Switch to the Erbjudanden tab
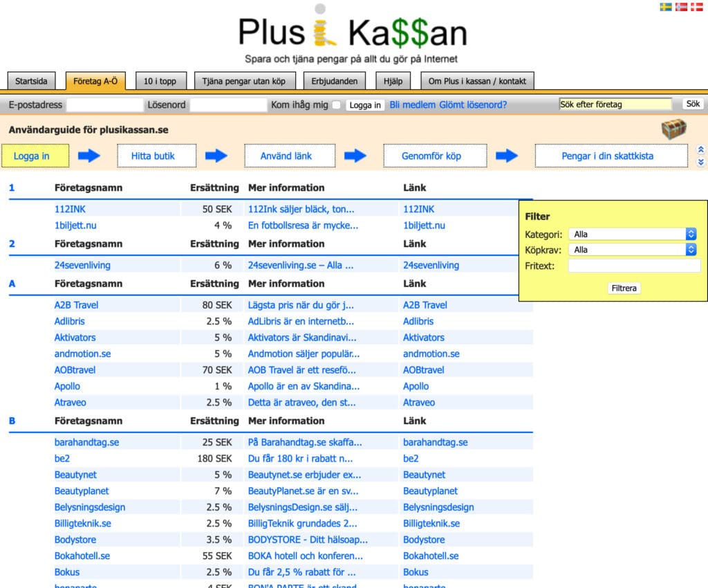The height and width of the screenshot is (588, 708). tap(335, 82)
